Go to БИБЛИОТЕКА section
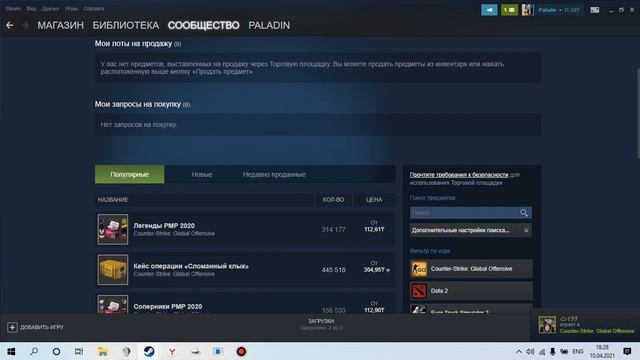This screenshot has width=640, height=360. tap(126, 25)
